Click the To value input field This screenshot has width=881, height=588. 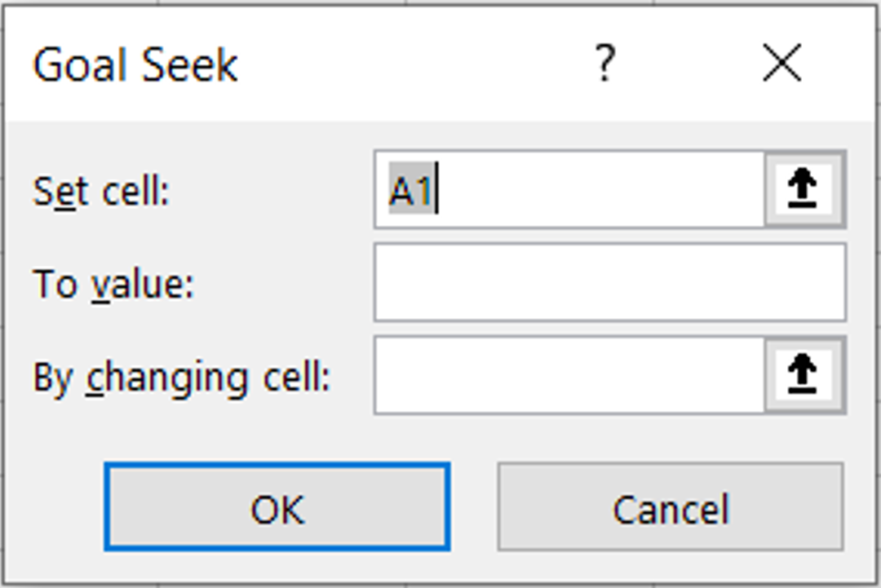coord(610,281)
